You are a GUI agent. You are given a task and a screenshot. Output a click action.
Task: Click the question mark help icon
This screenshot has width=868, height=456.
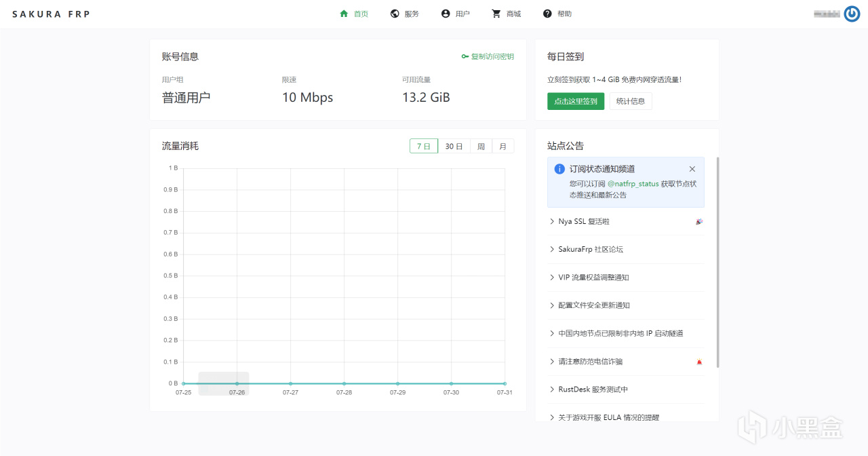point(547,14)
